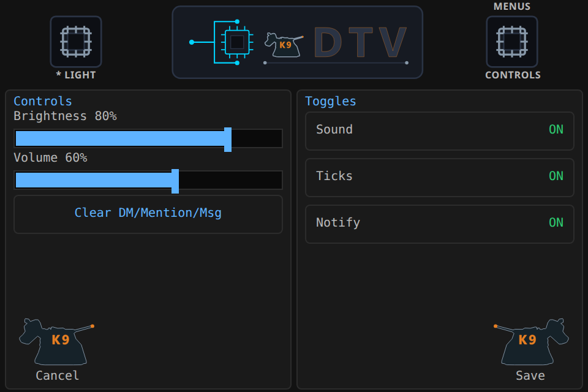Click the Volume slider handle

(x=175, y=181)
